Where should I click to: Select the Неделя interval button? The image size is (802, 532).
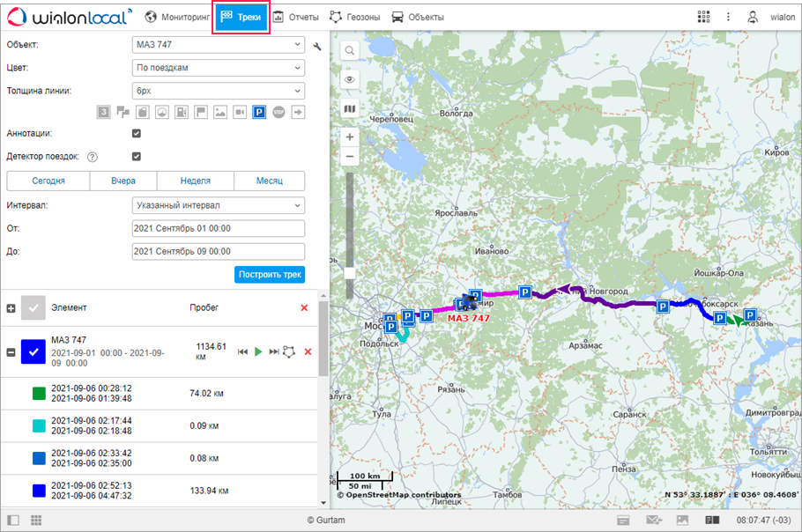pyautogui.click(x=195, y=181)
